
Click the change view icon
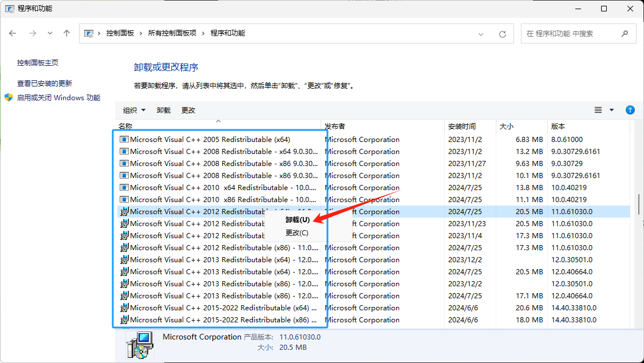598,110
